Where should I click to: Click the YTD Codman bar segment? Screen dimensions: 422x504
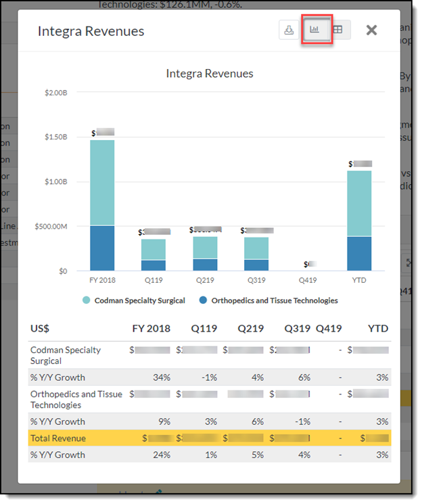359,204
